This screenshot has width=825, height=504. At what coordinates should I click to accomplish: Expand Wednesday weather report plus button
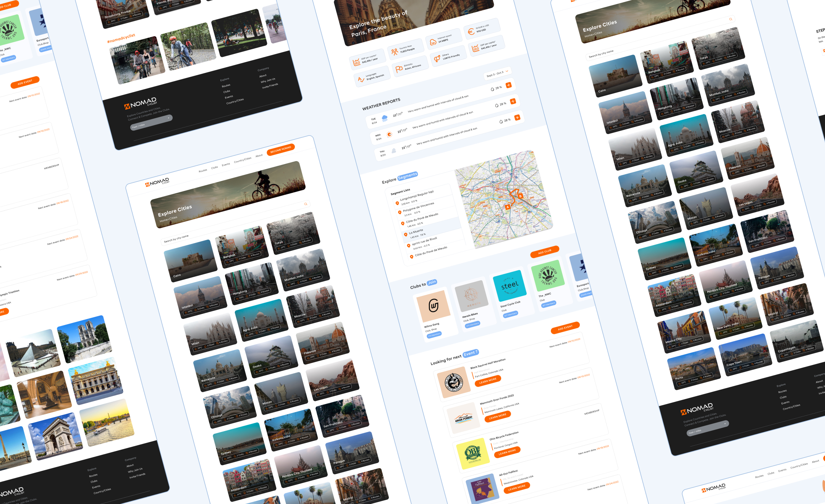(513, 101)
